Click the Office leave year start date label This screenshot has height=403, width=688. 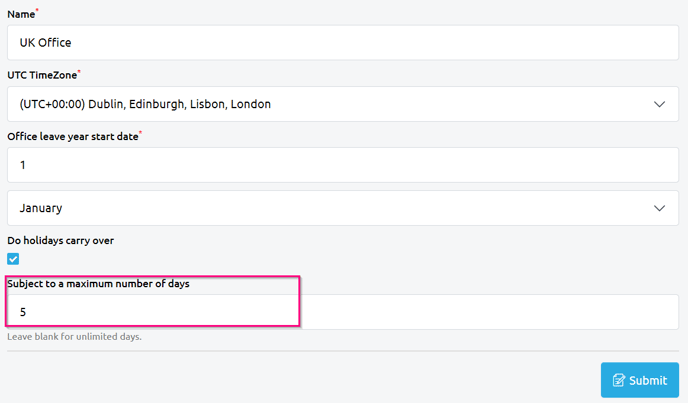(72, 135)
